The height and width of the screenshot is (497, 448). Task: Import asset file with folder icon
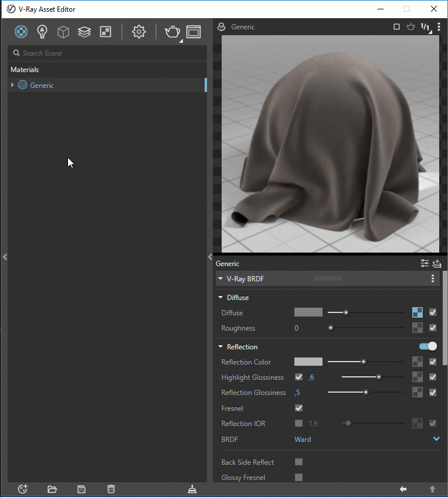(52, 489)
